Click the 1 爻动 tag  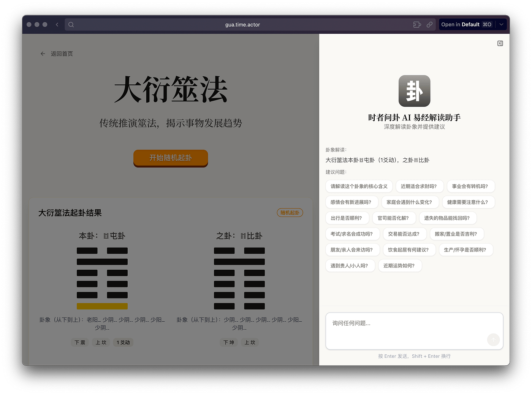click(x=123, y=343)
